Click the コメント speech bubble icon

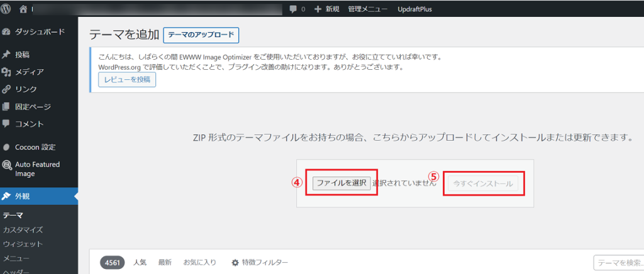6,123
